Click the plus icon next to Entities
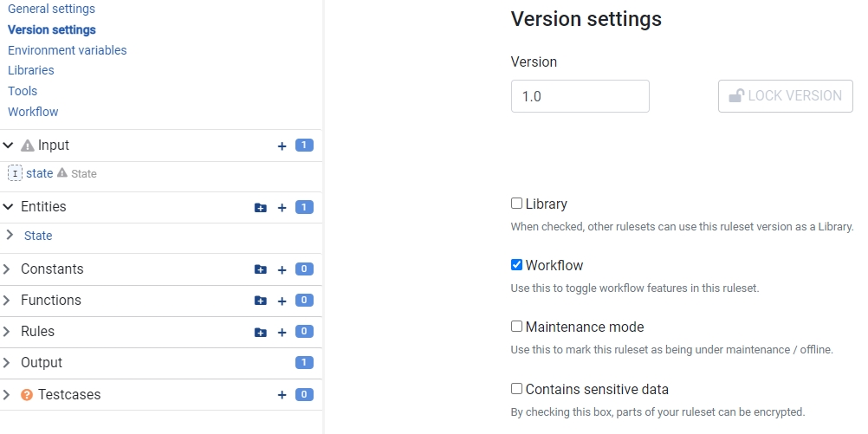 click(x=282, y=208)
